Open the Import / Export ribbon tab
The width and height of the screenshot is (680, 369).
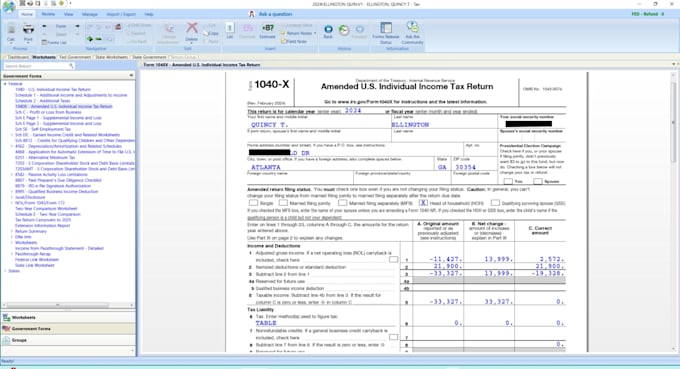[121, 14]
